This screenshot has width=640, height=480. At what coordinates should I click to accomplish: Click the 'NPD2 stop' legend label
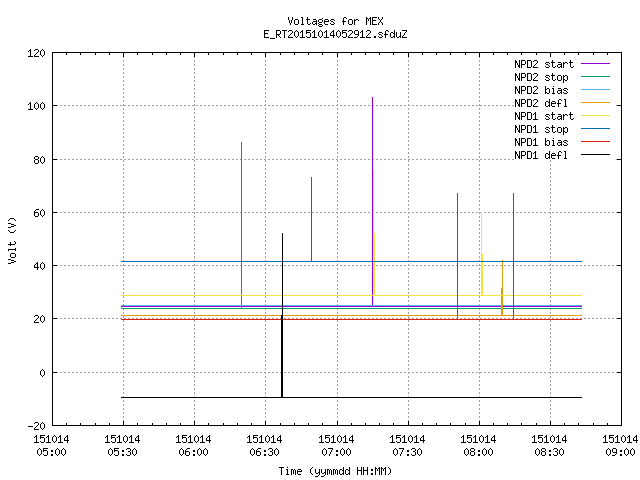coord(541,77)
